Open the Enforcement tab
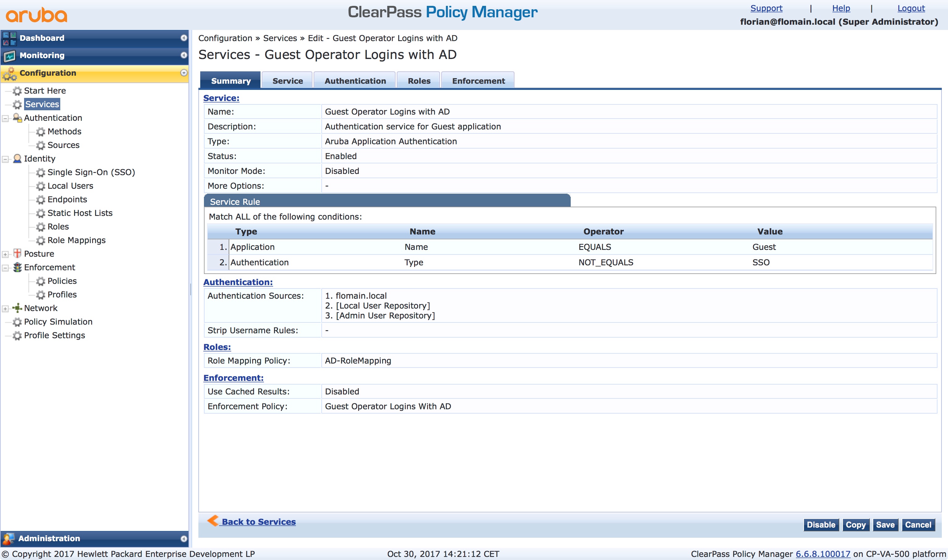Image resolution: width=948 pixels, height=560 pixels. 478,80
